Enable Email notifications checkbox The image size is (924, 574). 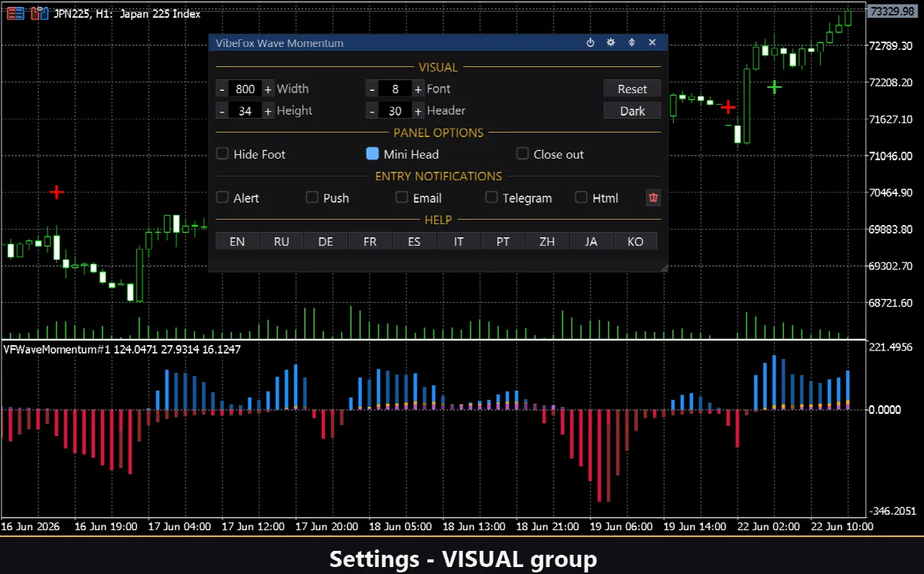401,198
